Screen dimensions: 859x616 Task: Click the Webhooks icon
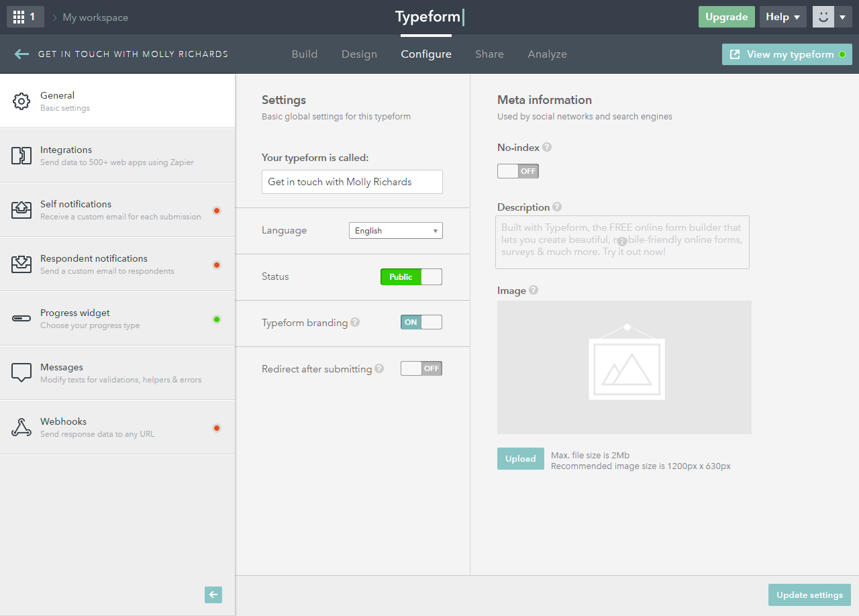click(x=21, y=427)
